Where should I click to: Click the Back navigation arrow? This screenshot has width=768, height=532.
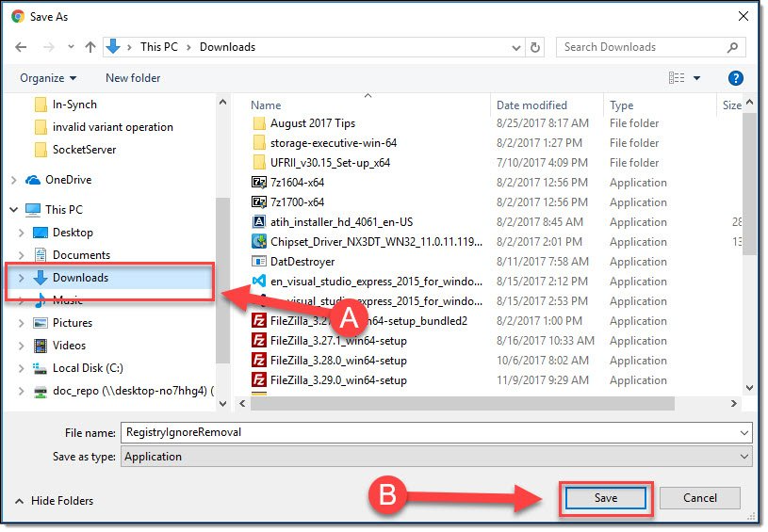[21, 47]
